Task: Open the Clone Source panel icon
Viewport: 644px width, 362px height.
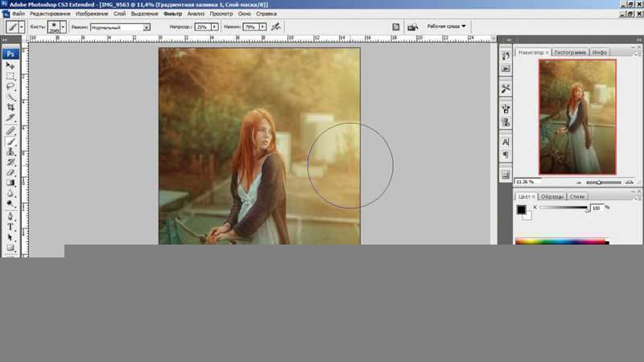Action: (506, 122)
